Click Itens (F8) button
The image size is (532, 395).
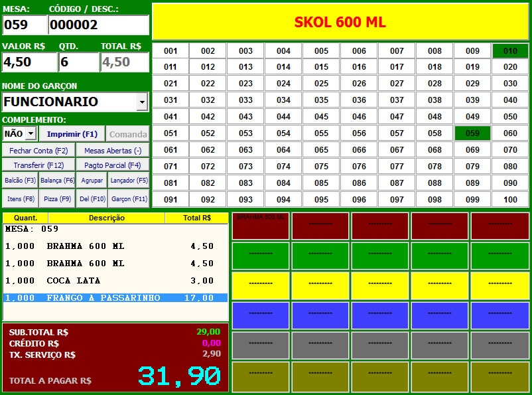pyautogui.click(x=20, y=198)
